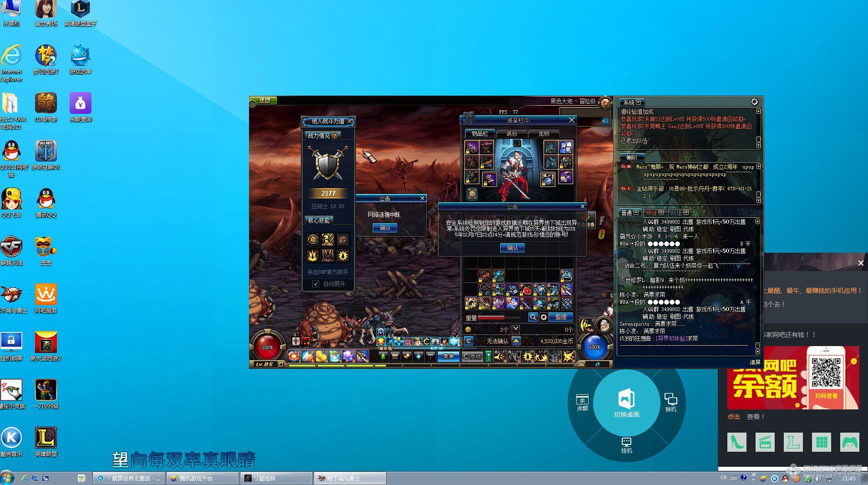Switch to the 装扮 avatar tab
868x485 pixels.
512,133
